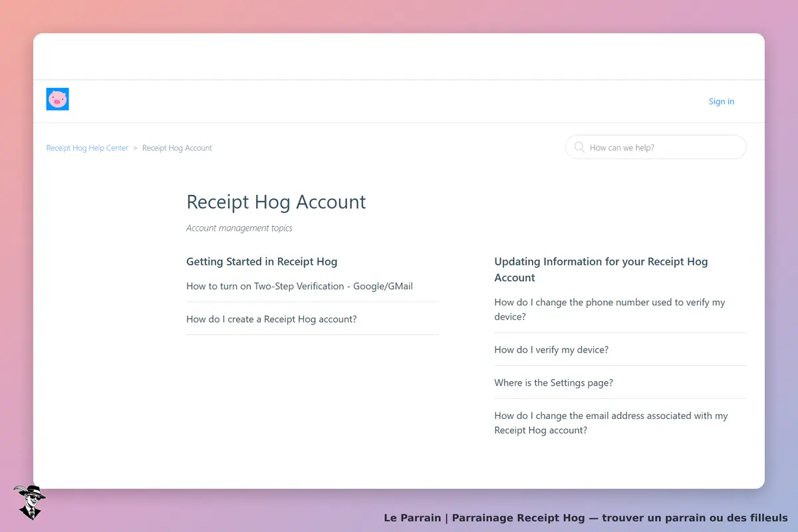Screen dimensions: 798x532
Task: Click the 'Account management topics' description
Action: coord(239,228)
